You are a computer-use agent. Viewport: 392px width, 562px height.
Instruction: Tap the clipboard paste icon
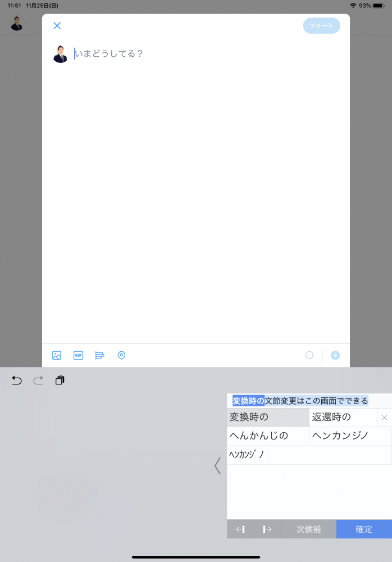60,380
